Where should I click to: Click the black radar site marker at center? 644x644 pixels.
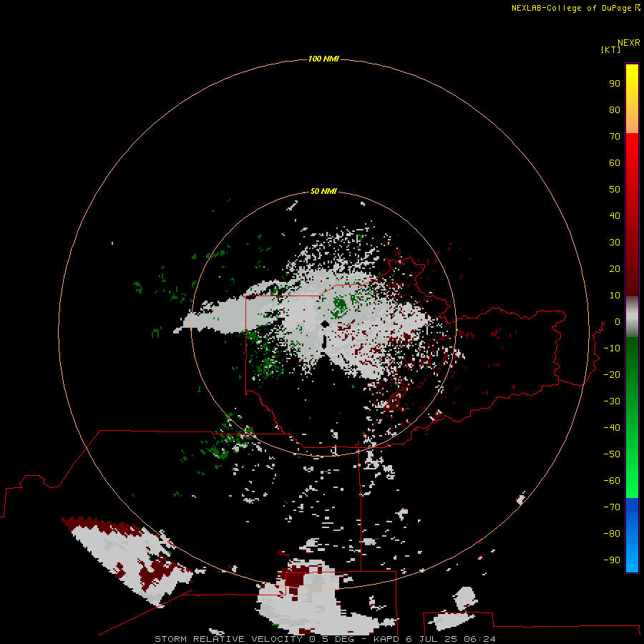(x=325, y=324)
